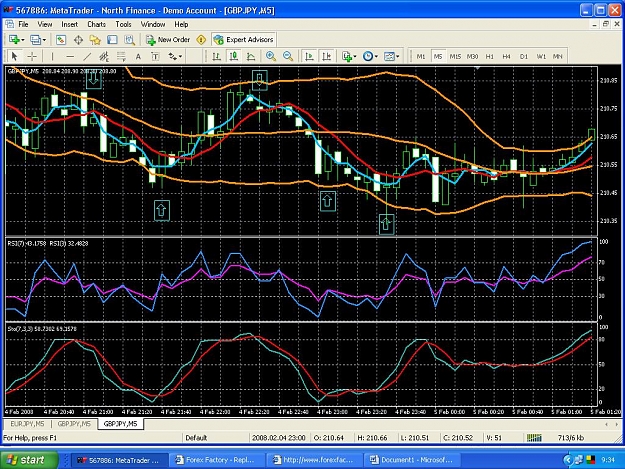Switch timeframe to H4

[506, 56]
